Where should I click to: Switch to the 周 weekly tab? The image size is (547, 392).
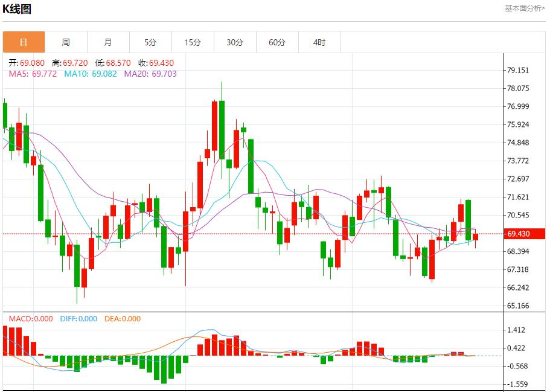coord(66,42)
